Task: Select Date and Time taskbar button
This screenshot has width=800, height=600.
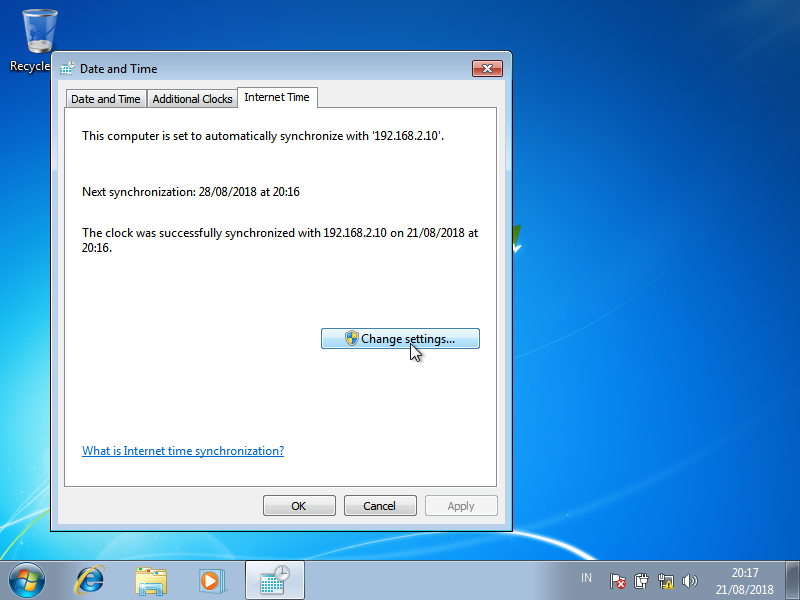Action: click(x=275, y=580)
